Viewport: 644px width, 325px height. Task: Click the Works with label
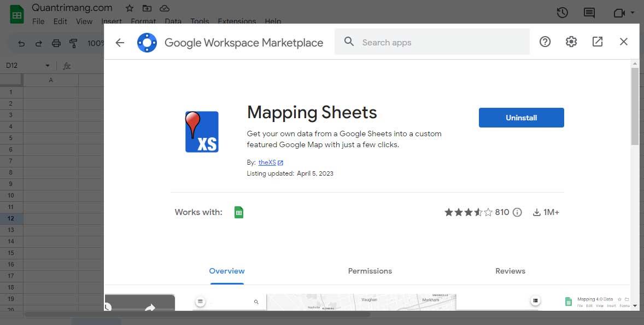click(198, 212)
